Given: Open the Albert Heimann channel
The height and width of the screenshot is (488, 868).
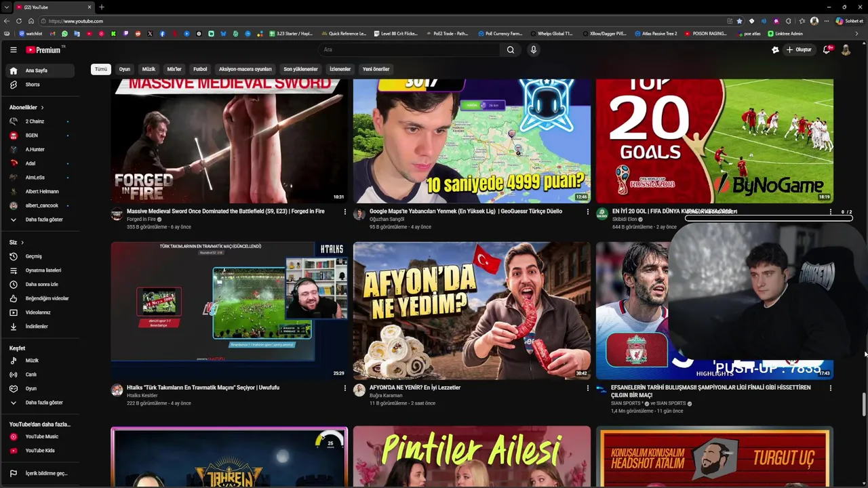Looking at the screenshot, I should point(40,191).
